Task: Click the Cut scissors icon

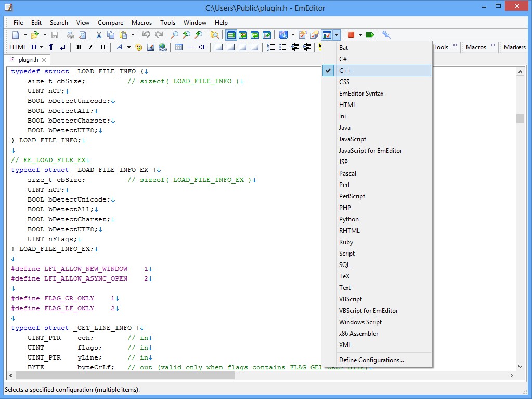Action: 99,35
